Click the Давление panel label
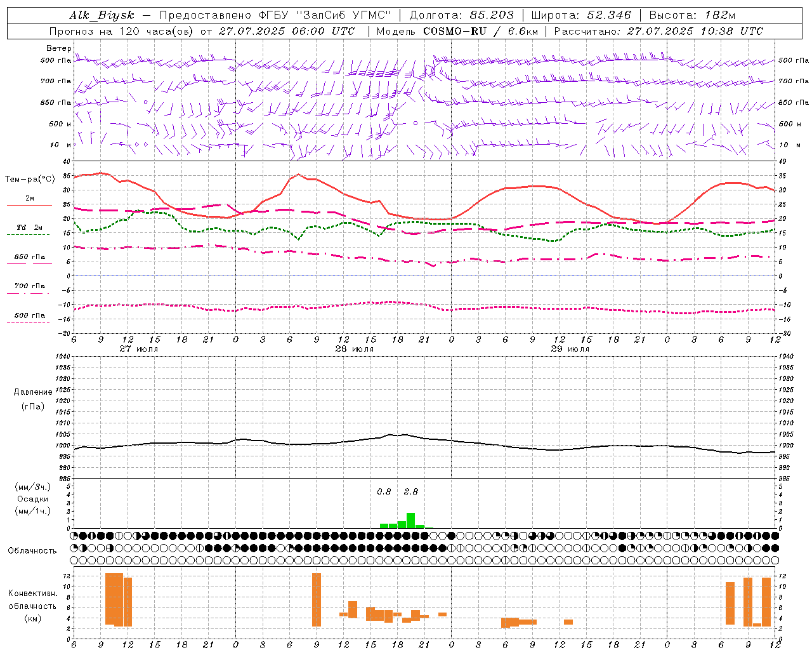Screen dimensions: 812x650 (x=33, y=392)
